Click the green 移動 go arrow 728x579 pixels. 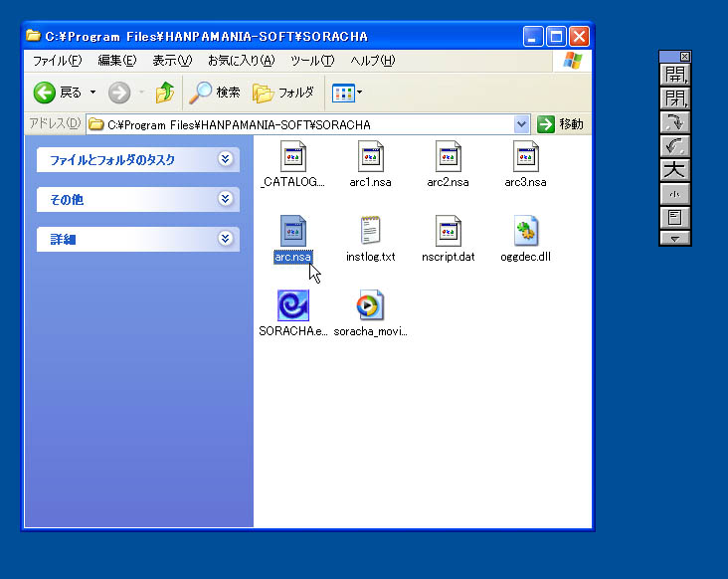(x=546, y=124)
